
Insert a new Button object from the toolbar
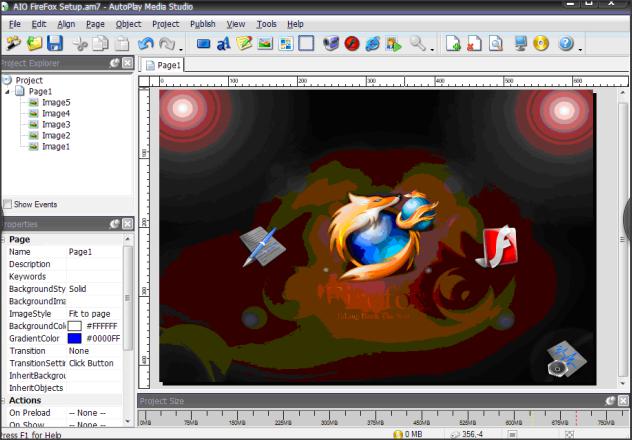pos(204,43)
